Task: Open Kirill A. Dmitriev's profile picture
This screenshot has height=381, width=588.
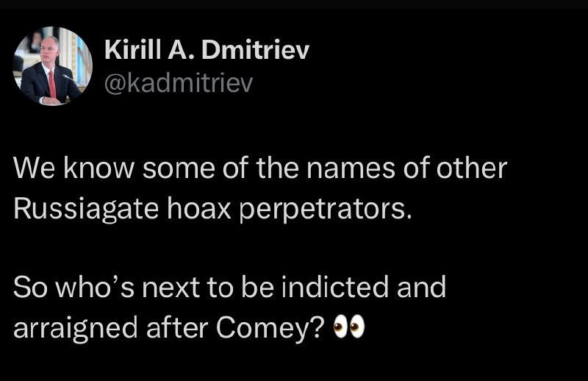Action: (x=51, y=66)
